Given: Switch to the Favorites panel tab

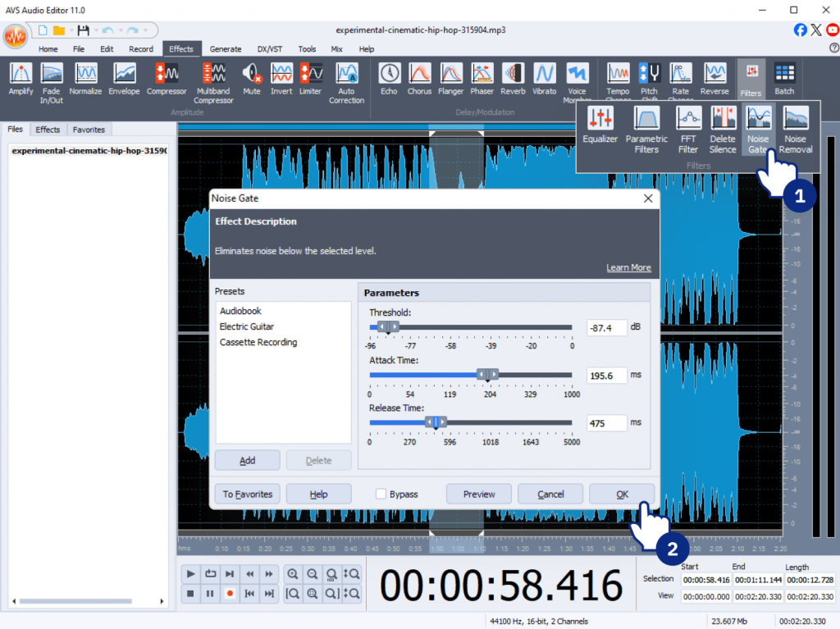Looking at the screenshot, I should tap(89, 130).
